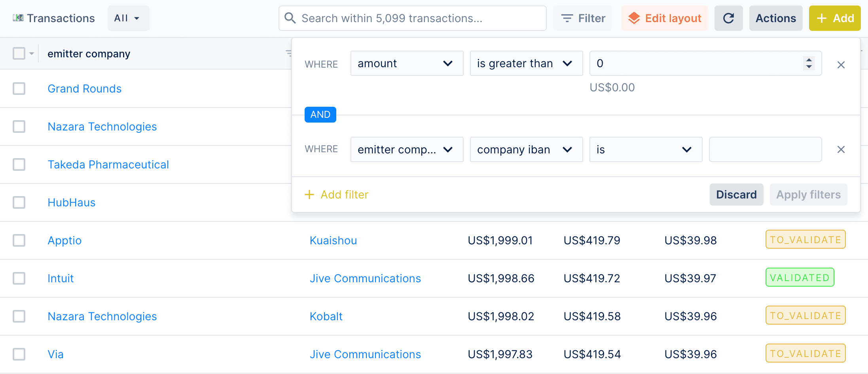Click the TO_VALIDATE badge in Apptio row
The image size is (868, 374).
point(805,240)
